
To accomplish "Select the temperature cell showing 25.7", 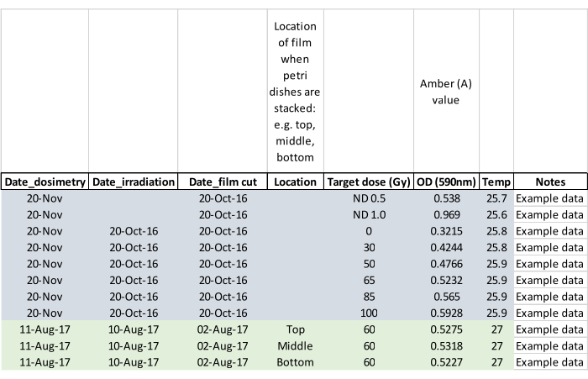I will [496, 199].
